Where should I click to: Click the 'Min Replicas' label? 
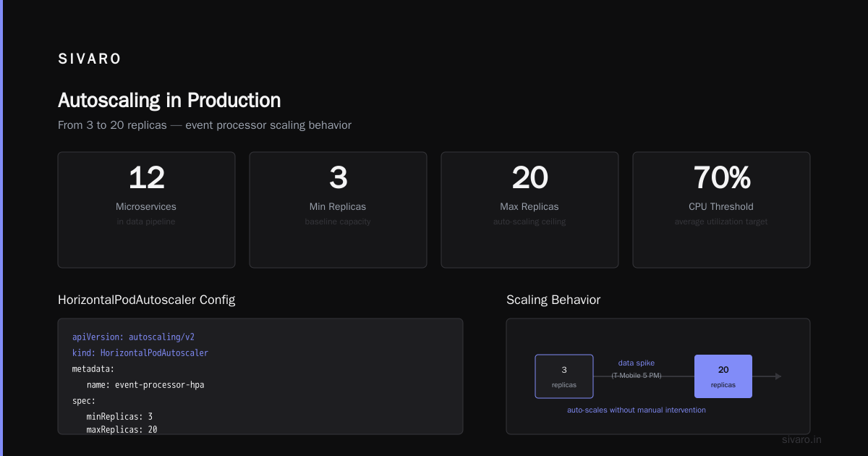(338, 207)
